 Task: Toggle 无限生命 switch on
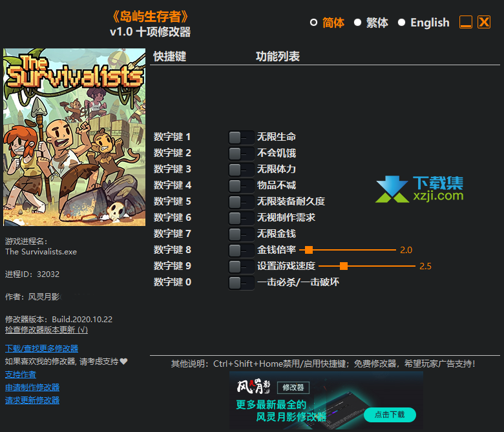[x=241, y=138]
